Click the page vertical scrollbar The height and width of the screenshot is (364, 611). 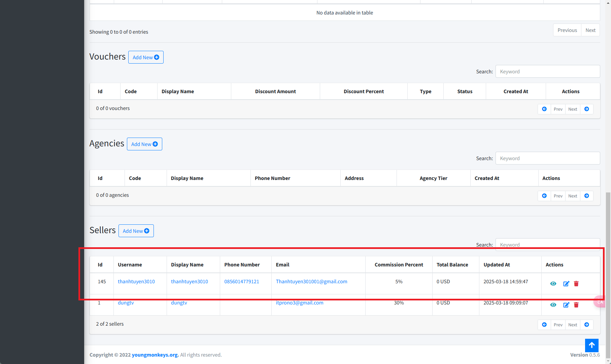pos(608,276)
